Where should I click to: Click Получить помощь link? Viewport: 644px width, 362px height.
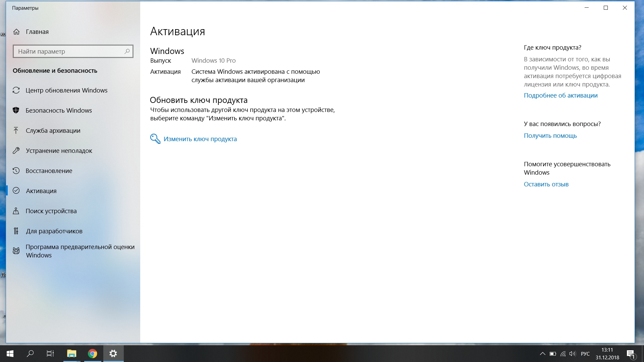coord(550,135)
